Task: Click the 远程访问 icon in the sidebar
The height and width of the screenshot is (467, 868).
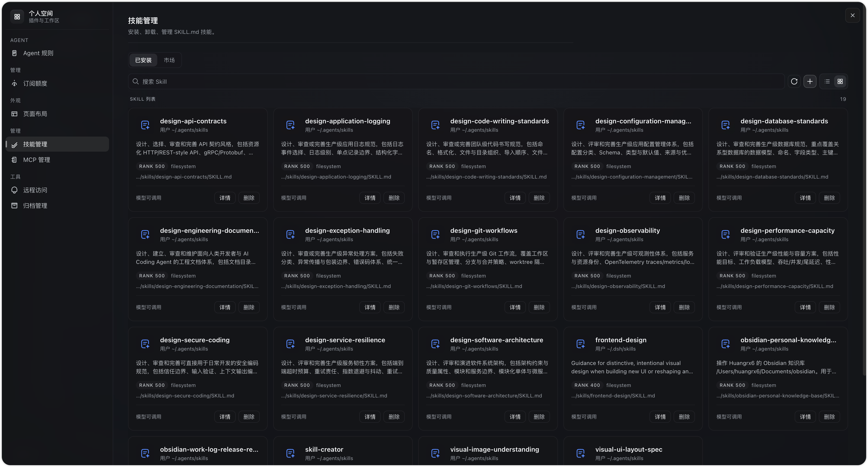Action: [x=14, y=190]
